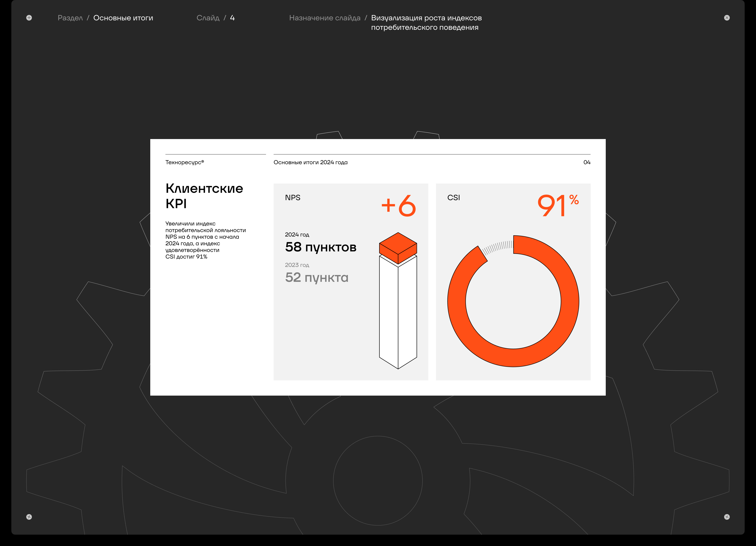756x546 pixels.
Task: Click the '91%' CSI value
Action: point(557,205)
